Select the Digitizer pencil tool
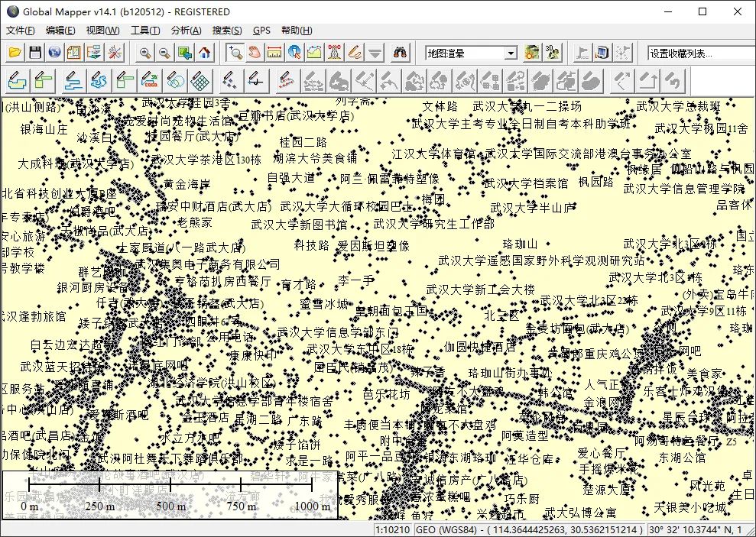Screen dimensions: 756x537 coord(355,53)
